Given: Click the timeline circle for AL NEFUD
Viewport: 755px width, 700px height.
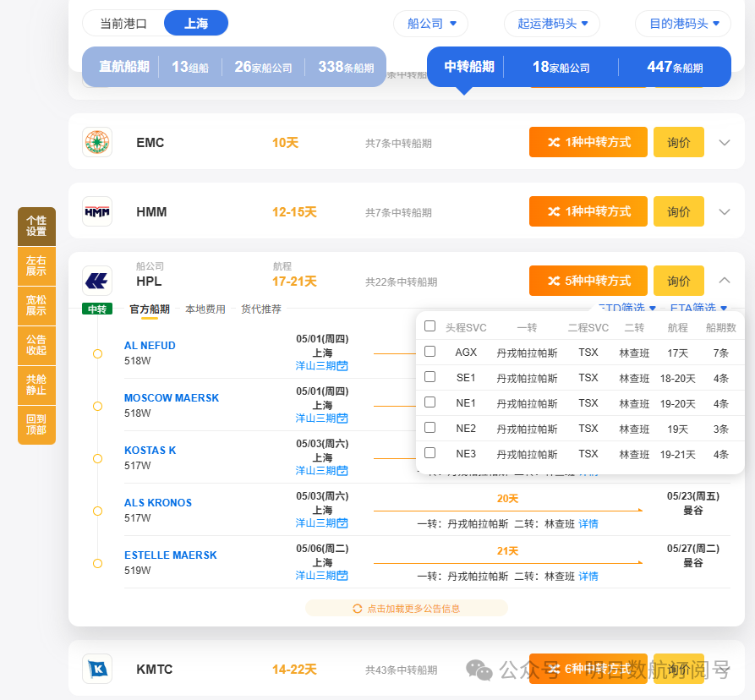Looking at the screenshot, I should (x=98, y=354).
